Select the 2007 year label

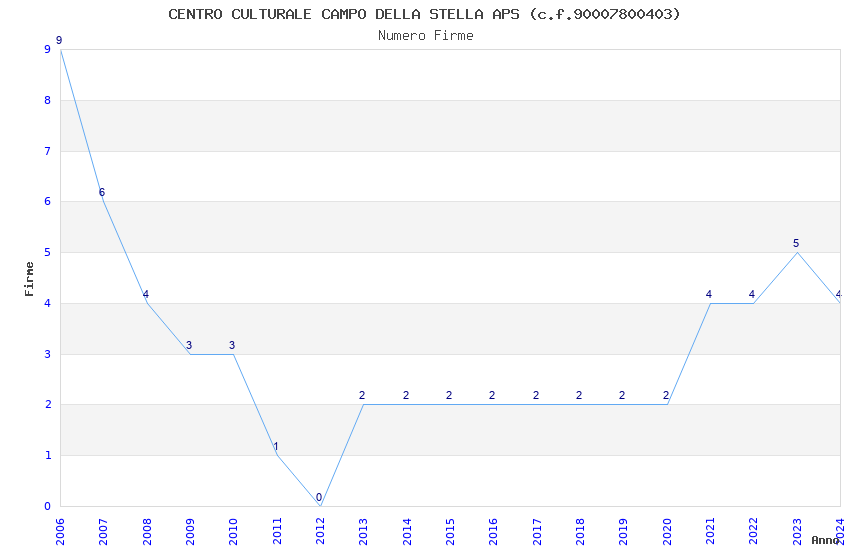tap(103, 532)
